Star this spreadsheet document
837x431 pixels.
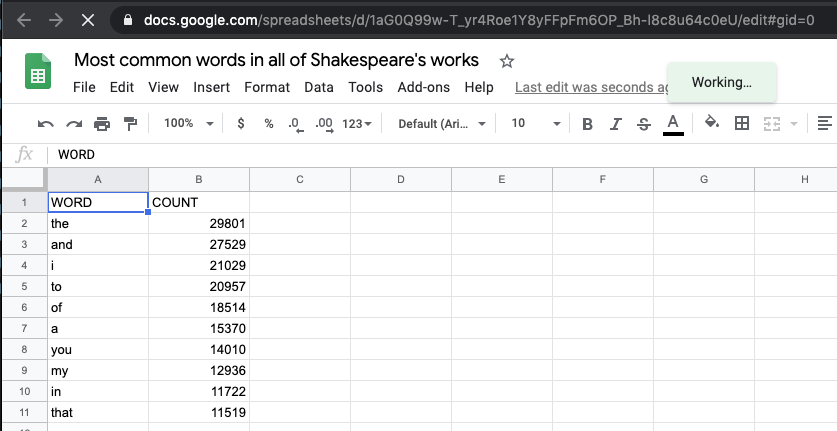click(507, 61)
